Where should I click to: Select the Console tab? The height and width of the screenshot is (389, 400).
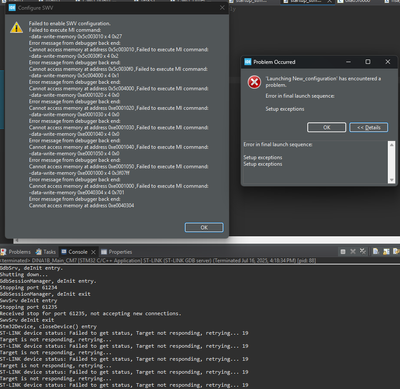pyautogui.click(x=75, y=252)
